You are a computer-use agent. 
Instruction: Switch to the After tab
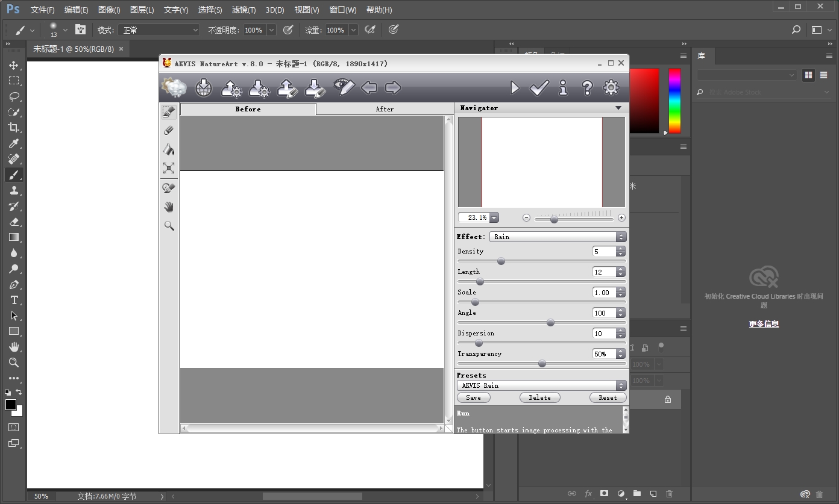tap(385, 109)
